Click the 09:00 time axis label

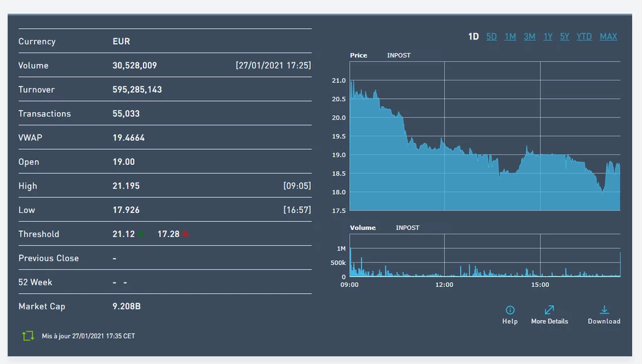(349, 284)
